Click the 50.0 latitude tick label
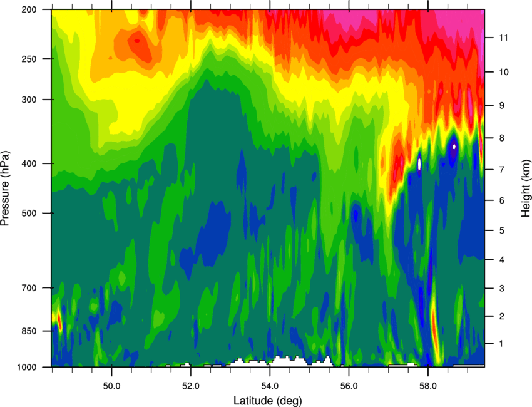 pos(111,386)
